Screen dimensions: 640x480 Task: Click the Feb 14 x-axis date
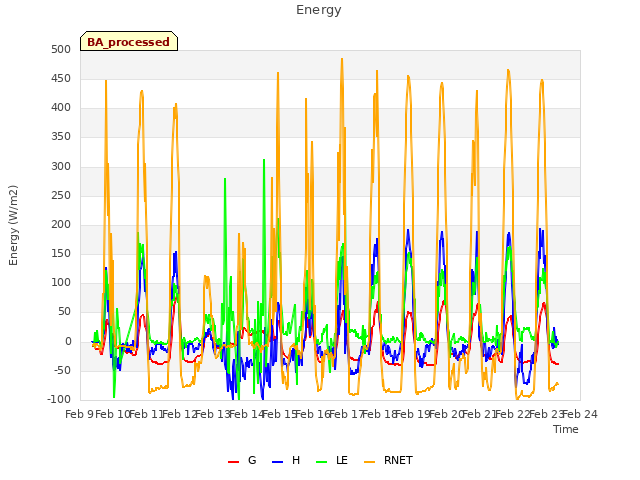(246, 415)
